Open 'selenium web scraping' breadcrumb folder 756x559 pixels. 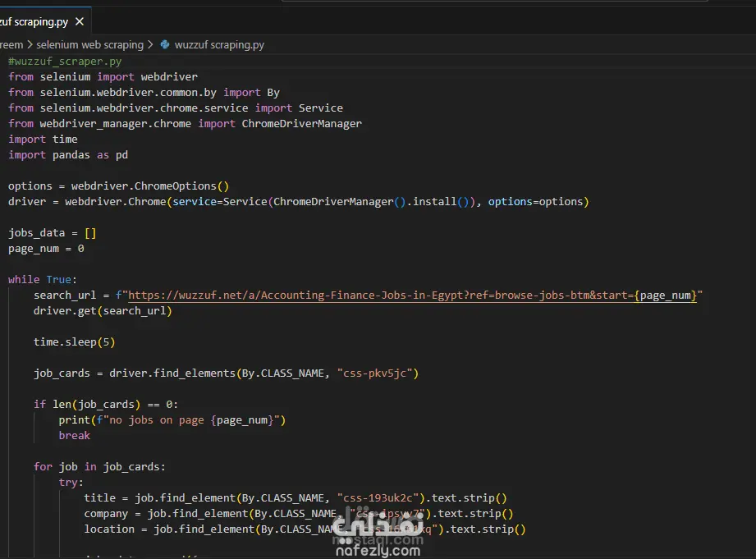89,45
